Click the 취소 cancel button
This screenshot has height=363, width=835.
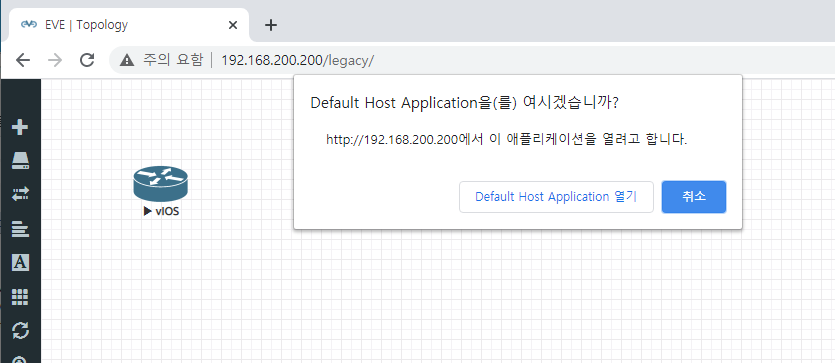pyautogui.click(x=694, y=196)
